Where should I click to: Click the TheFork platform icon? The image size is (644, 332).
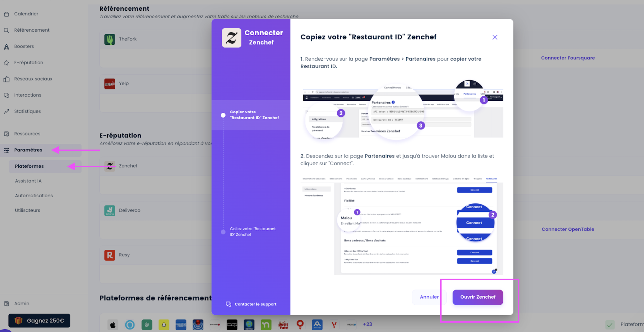110,39
